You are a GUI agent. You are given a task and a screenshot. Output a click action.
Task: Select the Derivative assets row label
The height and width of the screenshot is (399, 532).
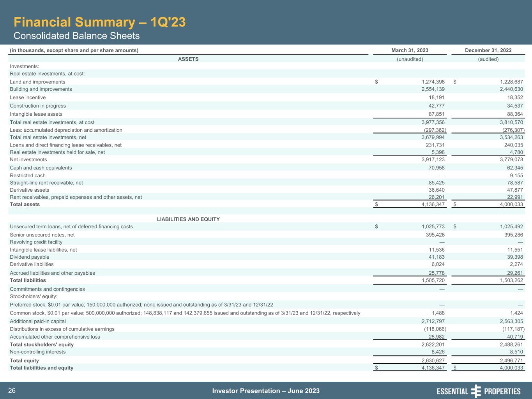pyautogui.click(x=30, y=190)
